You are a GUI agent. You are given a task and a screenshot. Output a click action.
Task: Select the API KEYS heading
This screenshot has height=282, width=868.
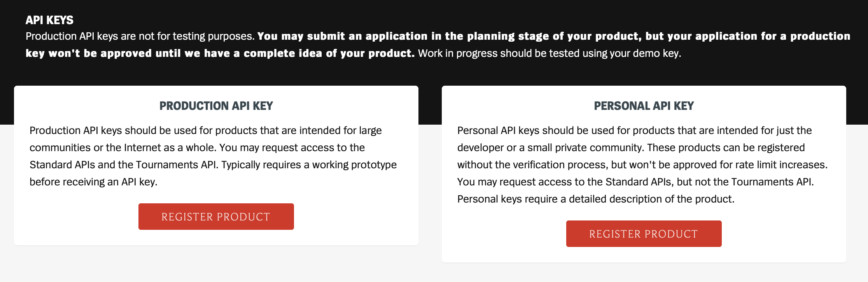[49, 20]
